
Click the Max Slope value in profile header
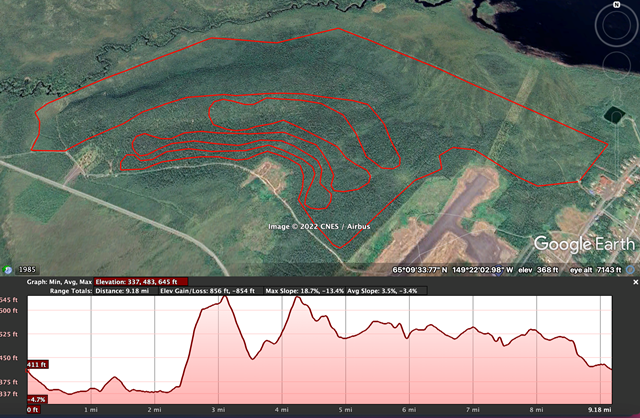305,291
